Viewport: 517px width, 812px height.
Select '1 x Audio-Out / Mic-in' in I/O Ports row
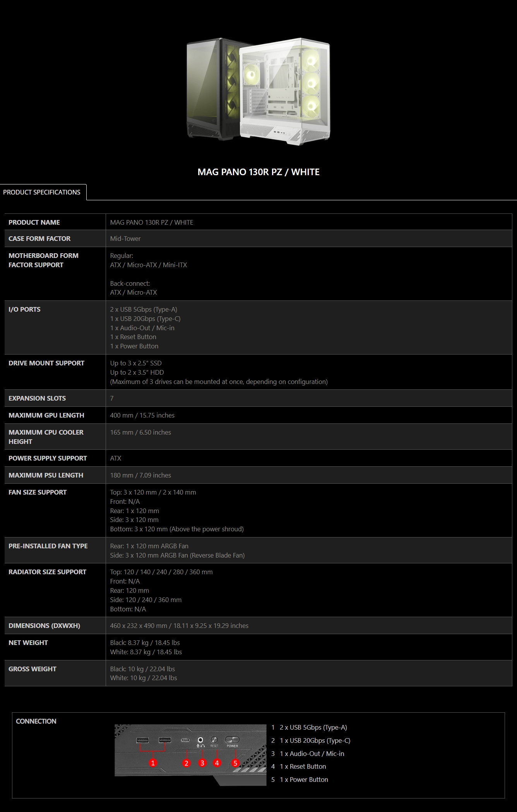pyautogui.click(x=142, y=328)
